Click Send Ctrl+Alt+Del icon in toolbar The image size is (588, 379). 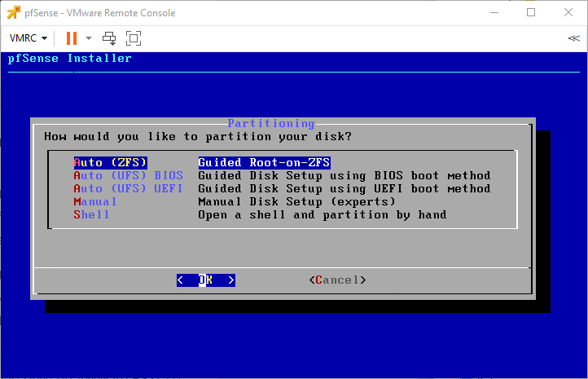pyautogui.click(x=110, y=38)
